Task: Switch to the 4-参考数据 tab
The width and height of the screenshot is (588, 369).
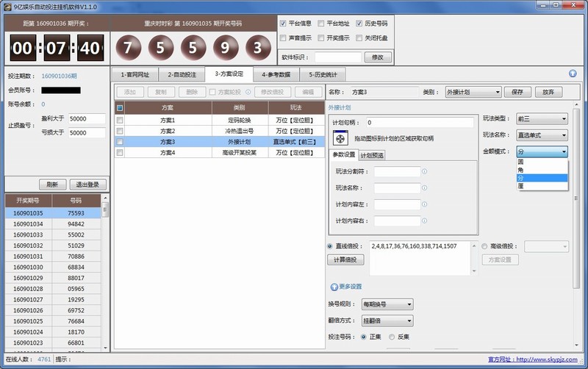Action: [274, 74]
